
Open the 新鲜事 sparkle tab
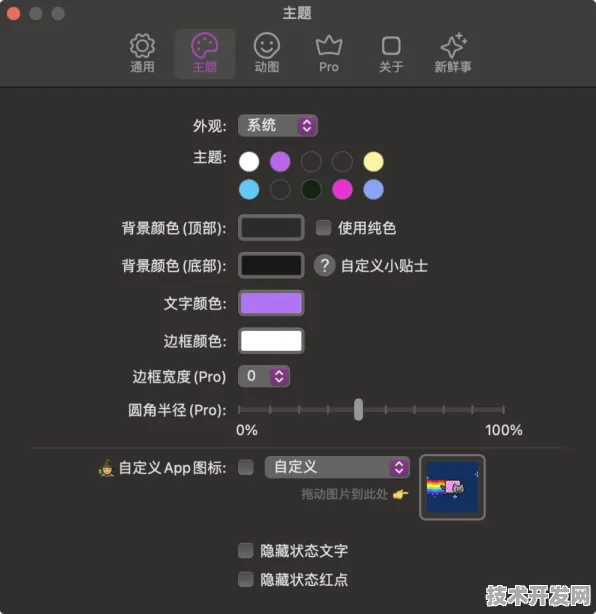[453, 53]
